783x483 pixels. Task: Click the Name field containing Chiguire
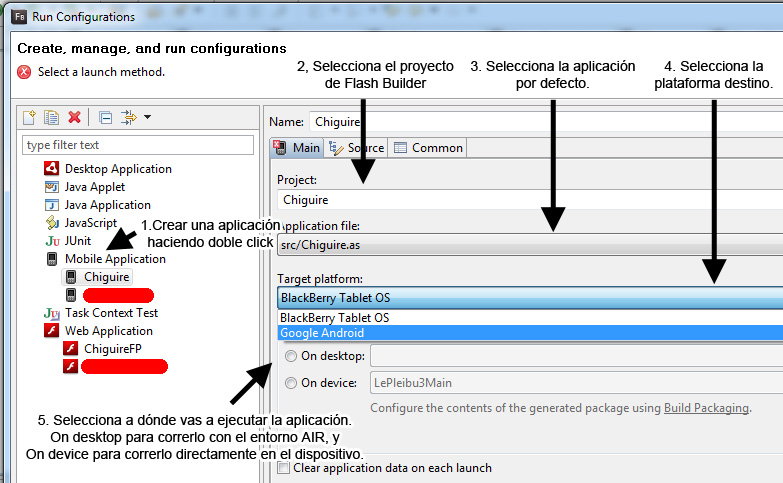pyautogui.click(x=546, y=122)
